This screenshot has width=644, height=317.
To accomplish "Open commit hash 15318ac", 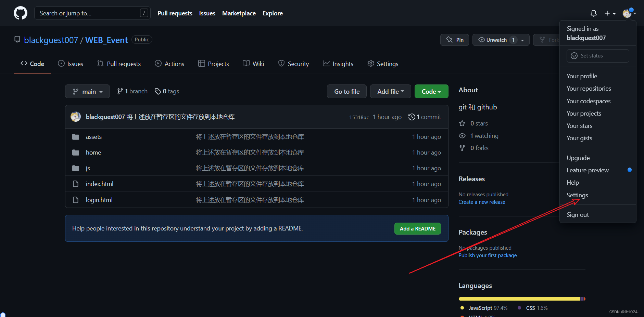I will (359, 117).
